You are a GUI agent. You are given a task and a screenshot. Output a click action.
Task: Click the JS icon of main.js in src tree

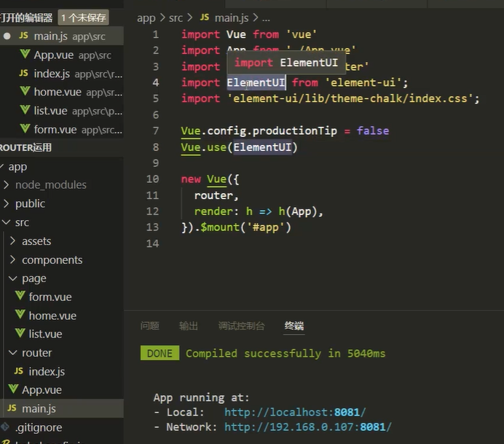pyautogui.click(x=12, y=408)
